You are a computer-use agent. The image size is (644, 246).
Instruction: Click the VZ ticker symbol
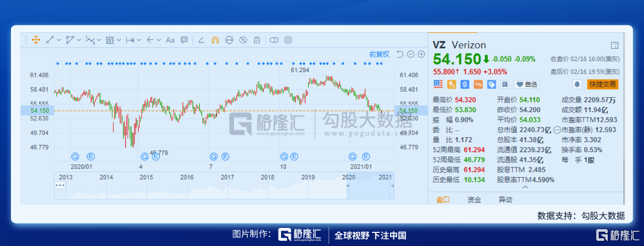pyautogui.click(x=439, y=45)
